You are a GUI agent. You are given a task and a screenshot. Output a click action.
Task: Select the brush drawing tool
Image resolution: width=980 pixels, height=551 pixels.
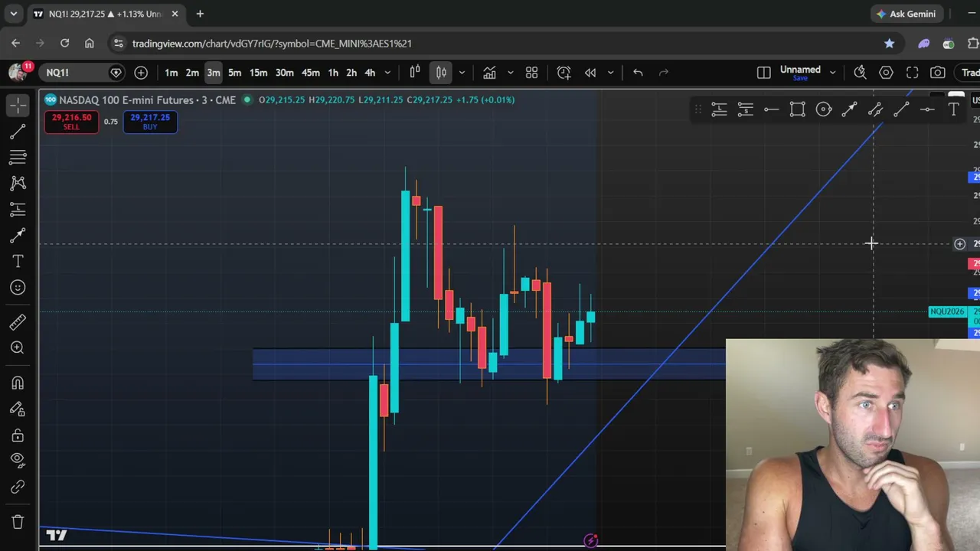(18, 235)
